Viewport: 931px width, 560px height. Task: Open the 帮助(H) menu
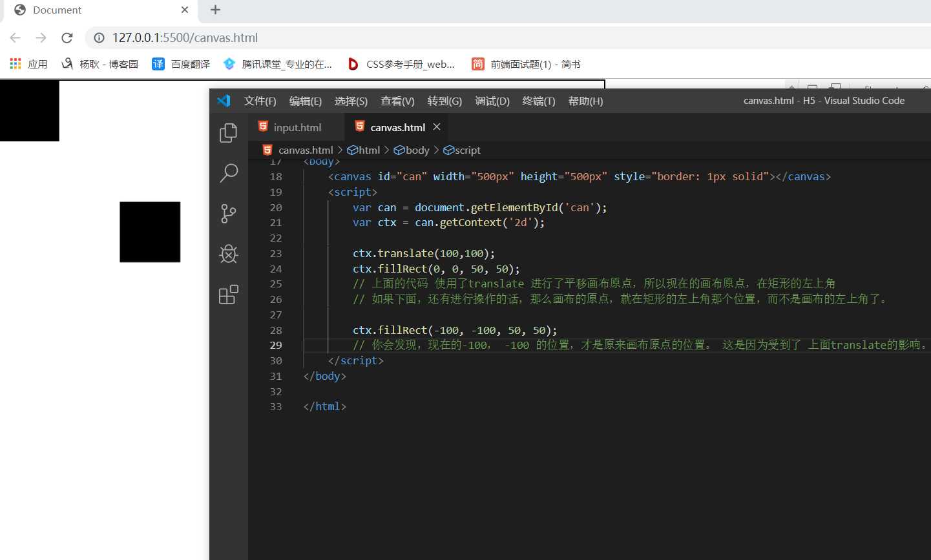coord(585,101)
